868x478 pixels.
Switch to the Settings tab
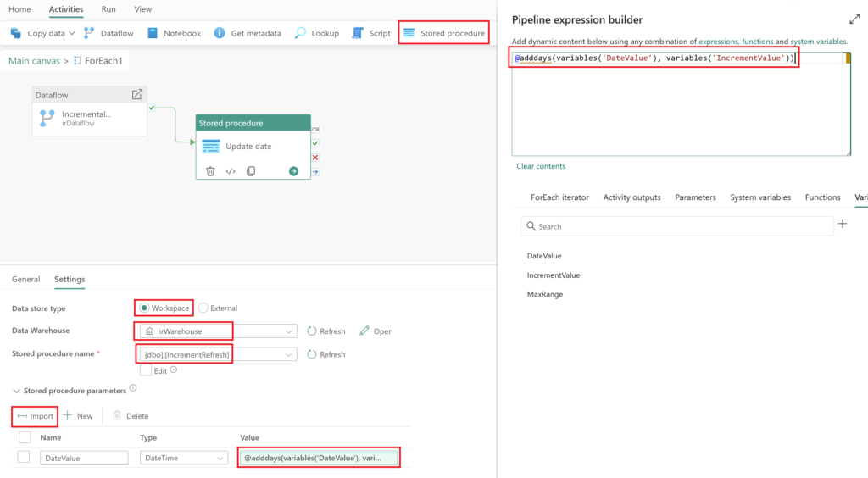click(x=70, y=279)
